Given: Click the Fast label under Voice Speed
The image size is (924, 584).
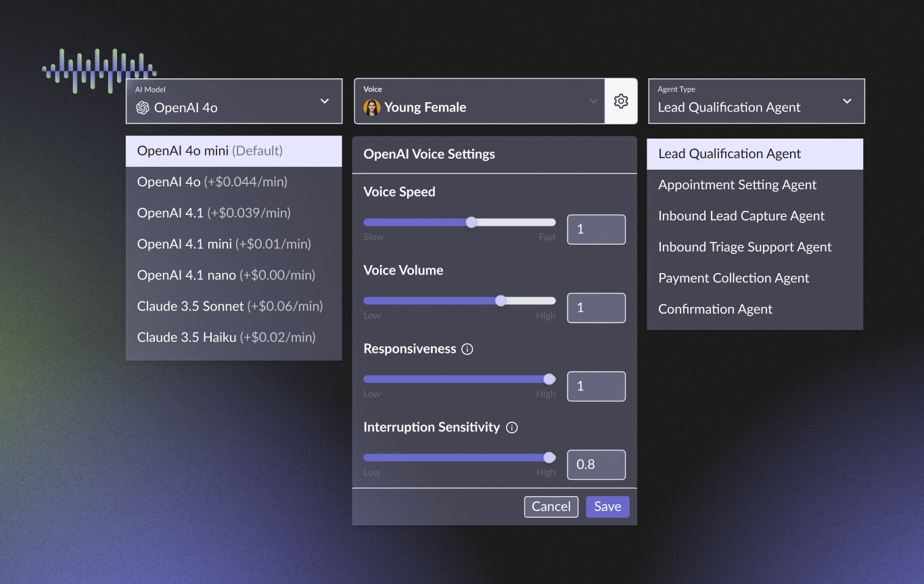Looking at the screenshot, I should [x=547, y=237].
